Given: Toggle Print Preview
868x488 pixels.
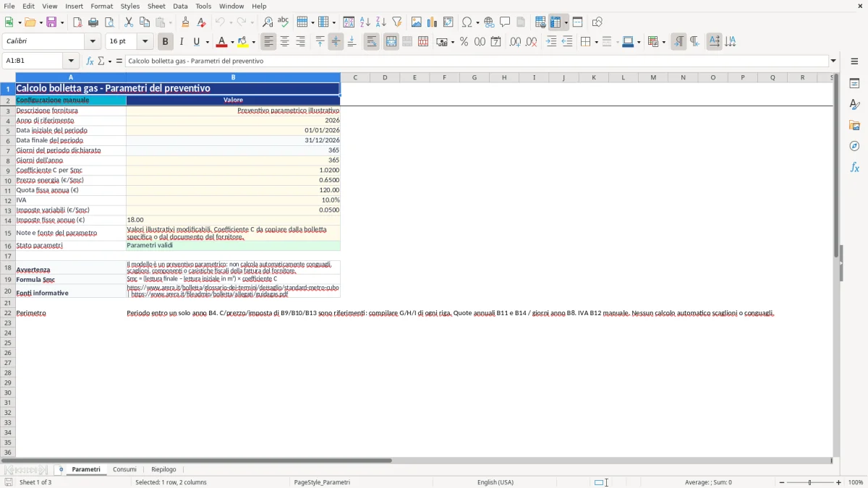Looking at the screenshot, I should [x=109, y=22].
